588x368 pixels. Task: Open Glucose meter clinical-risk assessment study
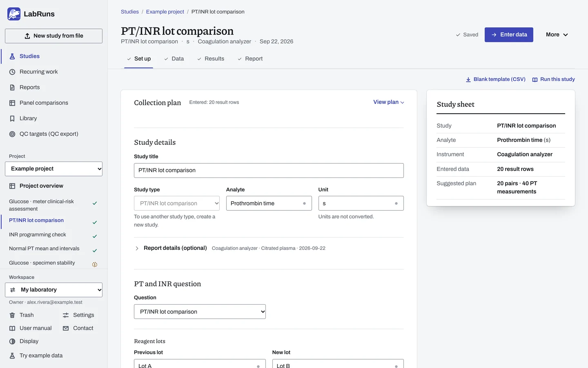pos(53,205)
